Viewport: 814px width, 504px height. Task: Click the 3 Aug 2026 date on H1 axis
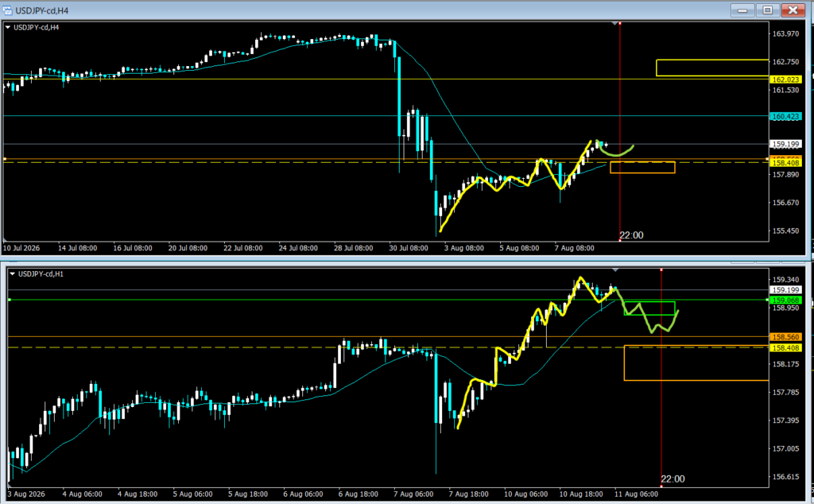pos(26,494)
